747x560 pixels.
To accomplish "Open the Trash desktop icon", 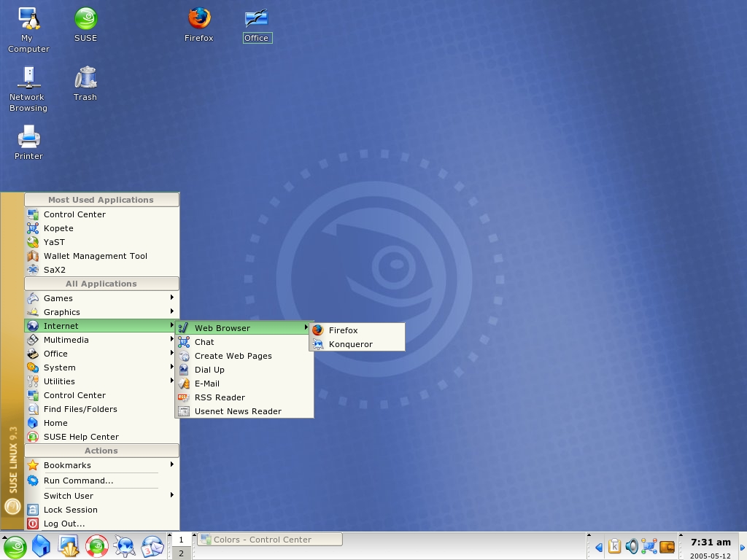I will point(86,84).
